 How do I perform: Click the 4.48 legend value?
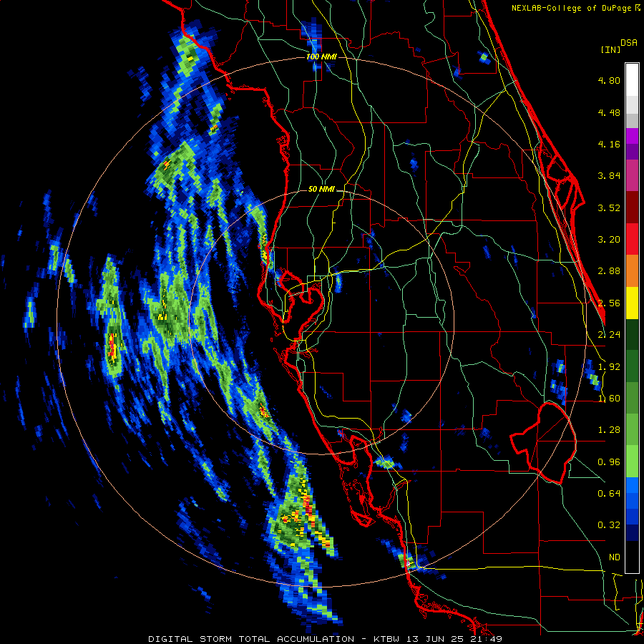tap(609, 112)
